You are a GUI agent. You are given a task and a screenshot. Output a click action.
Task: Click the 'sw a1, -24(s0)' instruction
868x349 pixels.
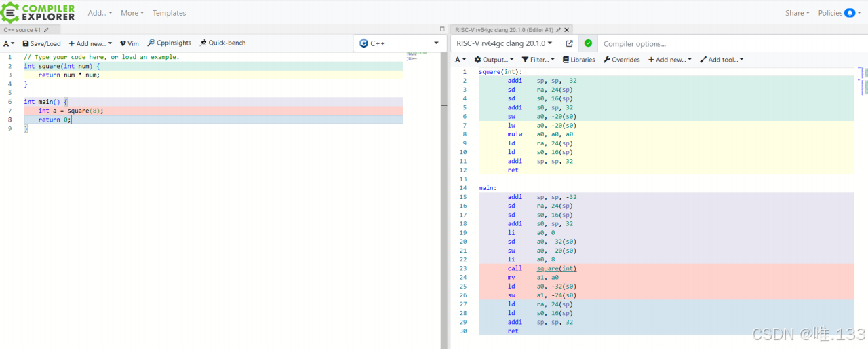[542, 295]
